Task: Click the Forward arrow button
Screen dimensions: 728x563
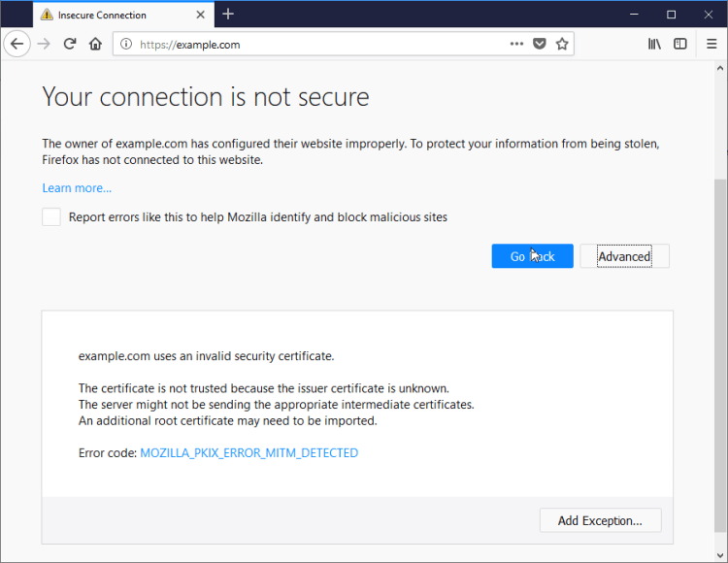Action: (44, 44)
